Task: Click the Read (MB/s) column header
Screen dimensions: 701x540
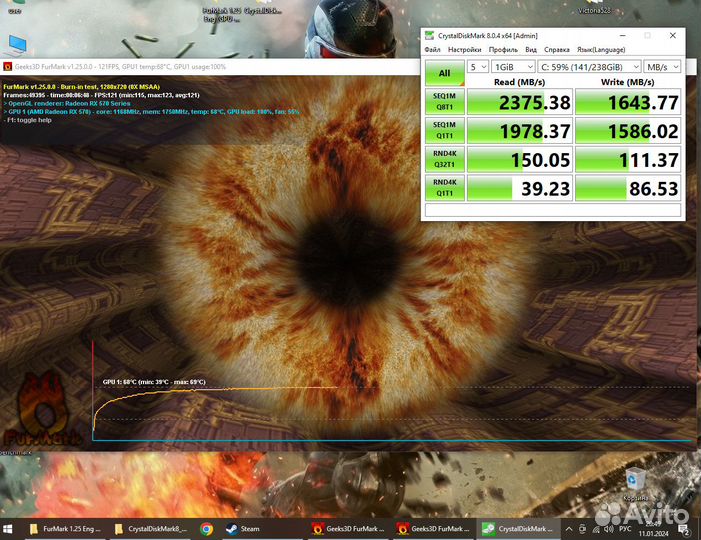Action: 519,82
